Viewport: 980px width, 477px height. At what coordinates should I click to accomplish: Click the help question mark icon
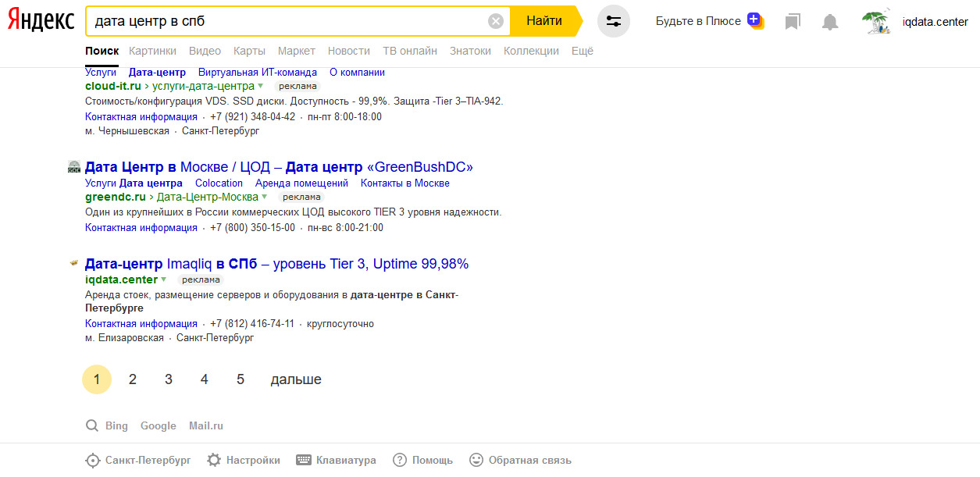(x=400, y=461)
